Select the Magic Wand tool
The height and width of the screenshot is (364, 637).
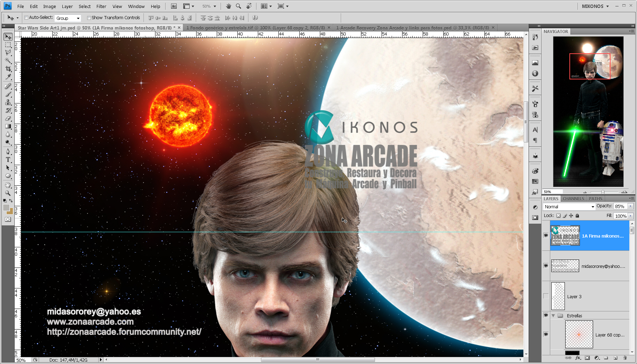[x=8, y=61]
